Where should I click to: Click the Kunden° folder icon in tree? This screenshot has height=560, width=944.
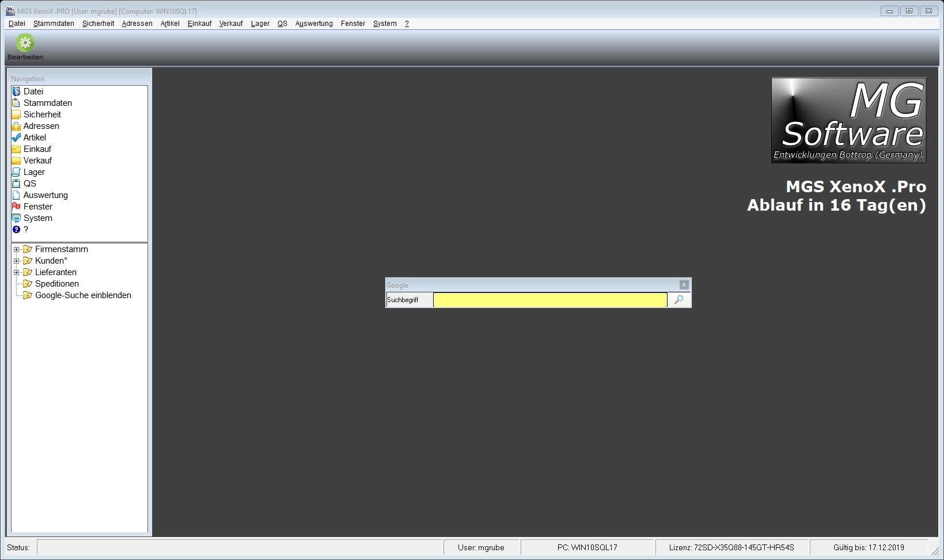pyautogui.click(x=27, y=261)
